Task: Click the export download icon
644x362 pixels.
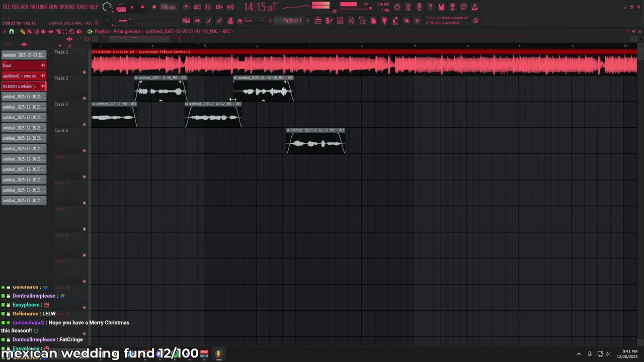Action: [x=474, y=7]
